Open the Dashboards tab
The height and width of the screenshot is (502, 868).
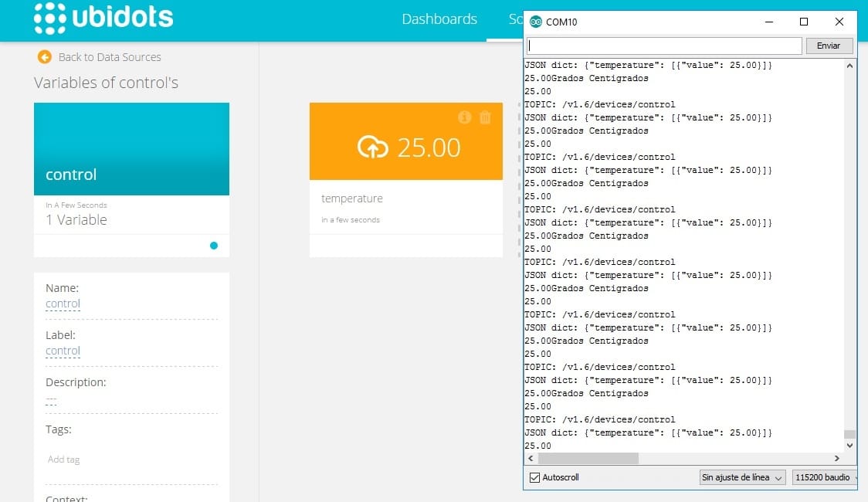439,19
